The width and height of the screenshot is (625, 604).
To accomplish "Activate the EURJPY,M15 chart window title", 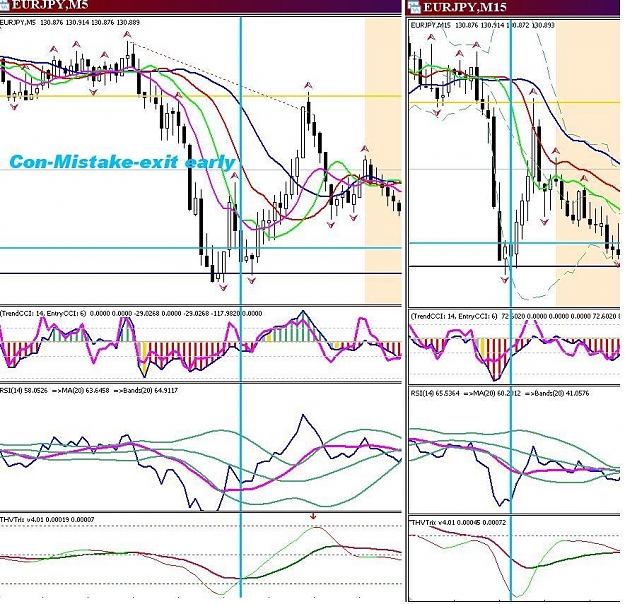I will click(x=465, y=7).
